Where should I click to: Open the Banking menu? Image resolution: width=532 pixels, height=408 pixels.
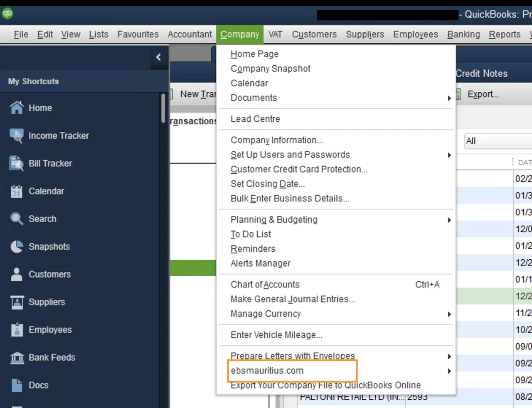click(463, 34)
